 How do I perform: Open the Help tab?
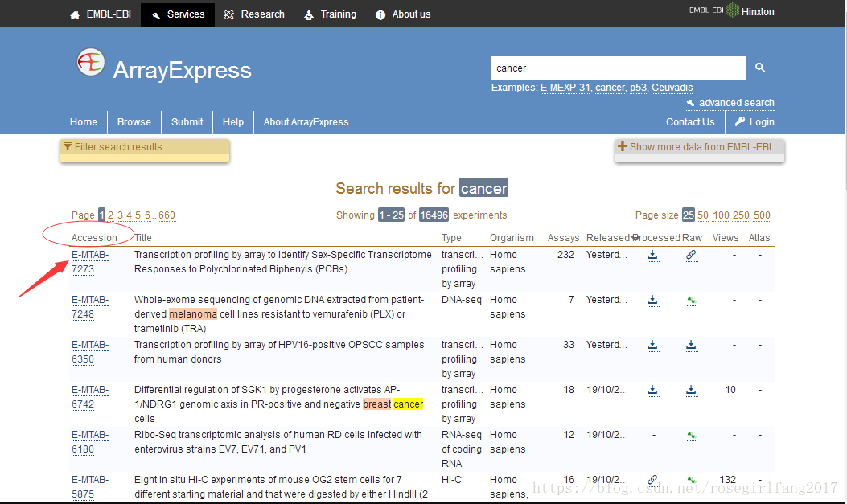pyautogui.click(x=232, y=122)
